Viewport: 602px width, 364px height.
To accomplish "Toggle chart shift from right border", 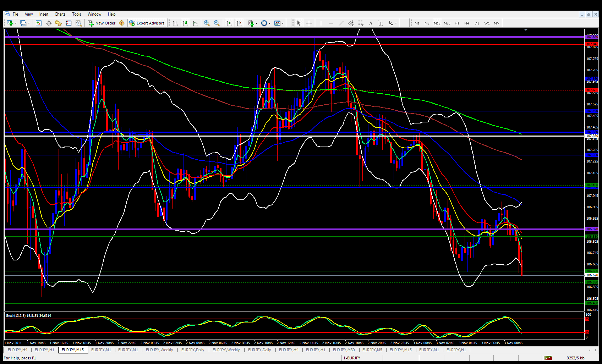I will [x=239, y=23].
